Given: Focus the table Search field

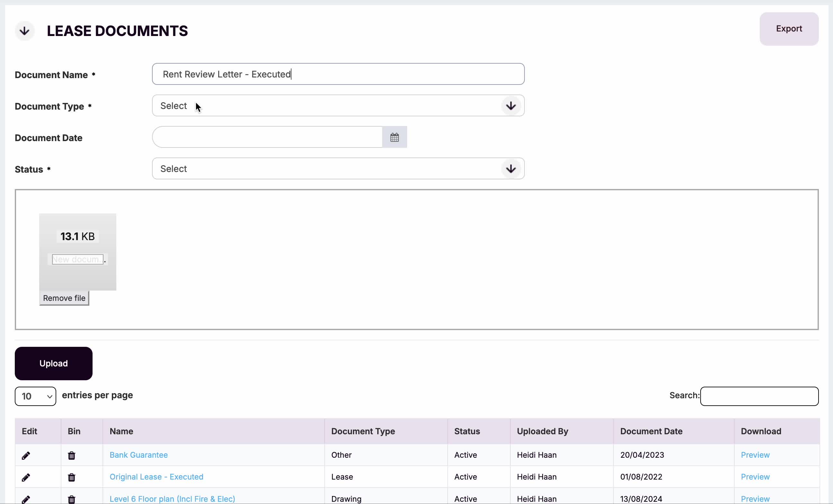Looking at the screenshot, I should click(x=759, y=396).
